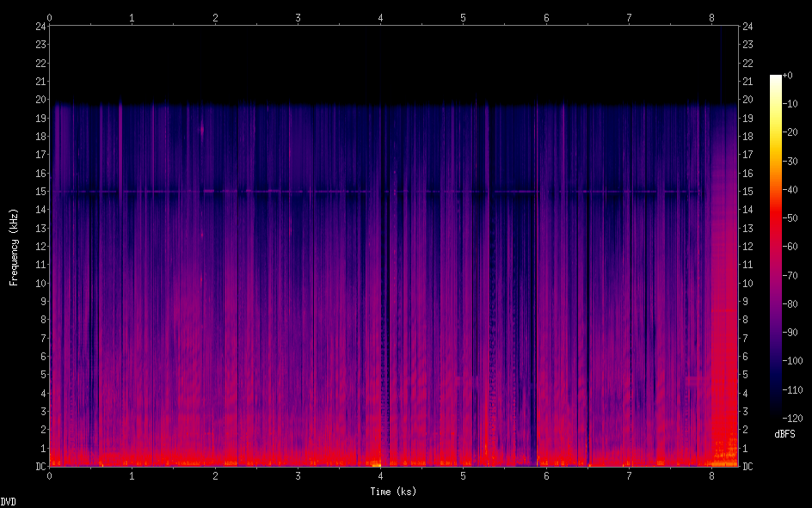Viewport: 812px width, 508px height.
Task: Click the color scale gradient bar
Action: tap(776, 245)
